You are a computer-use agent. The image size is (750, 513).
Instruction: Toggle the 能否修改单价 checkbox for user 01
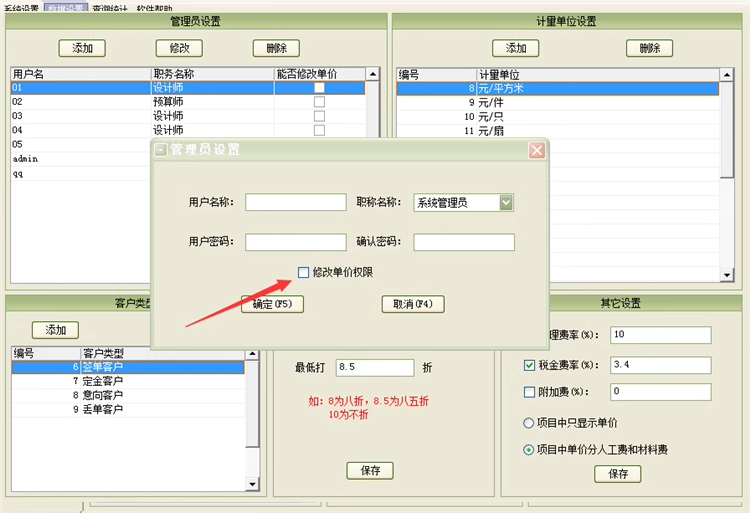click(319, 87)
